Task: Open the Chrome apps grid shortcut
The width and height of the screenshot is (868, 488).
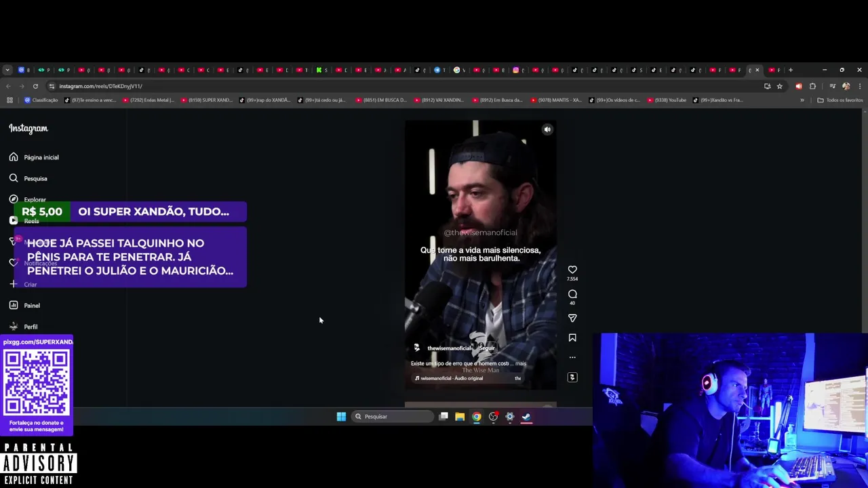Action: [x=9, y=100]
